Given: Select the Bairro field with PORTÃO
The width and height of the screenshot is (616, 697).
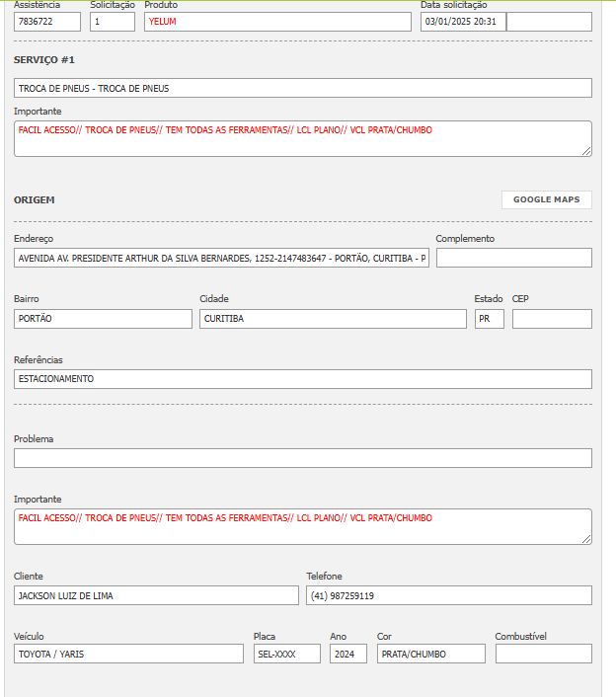Looking at the screenshot, I should [103, 319].
